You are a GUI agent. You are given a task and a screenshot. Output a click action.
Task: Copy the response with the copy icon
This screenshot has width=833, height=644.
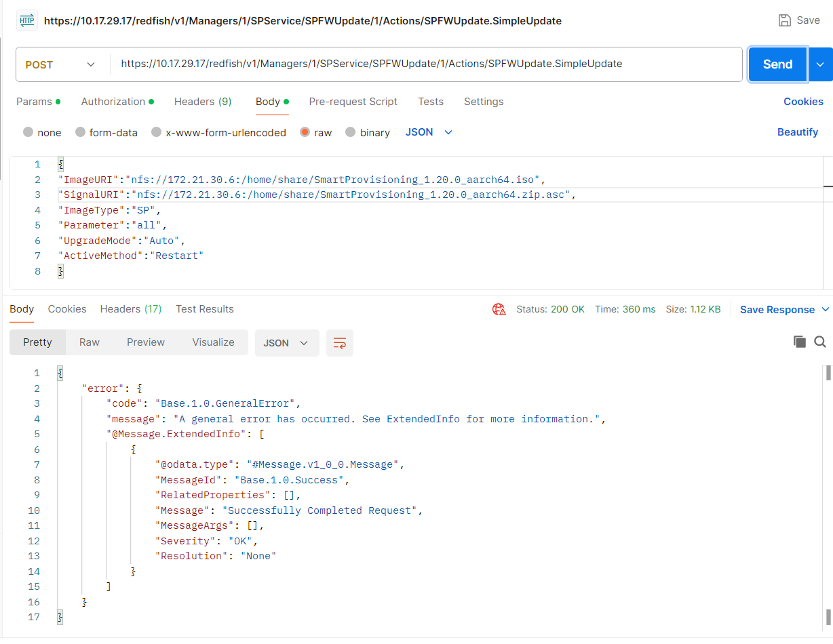(x=800, y=342)
